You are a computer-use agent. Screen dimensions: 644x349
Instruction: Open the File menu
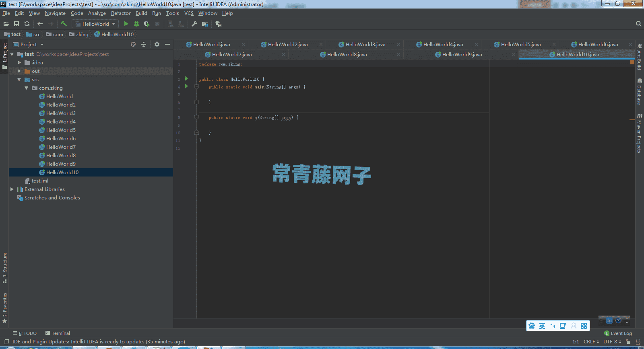pyautogui.click(x=6, y=13)
